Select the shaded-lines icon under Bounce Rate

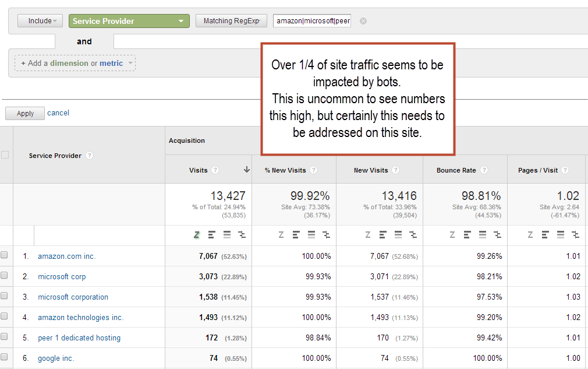[483, 235]
